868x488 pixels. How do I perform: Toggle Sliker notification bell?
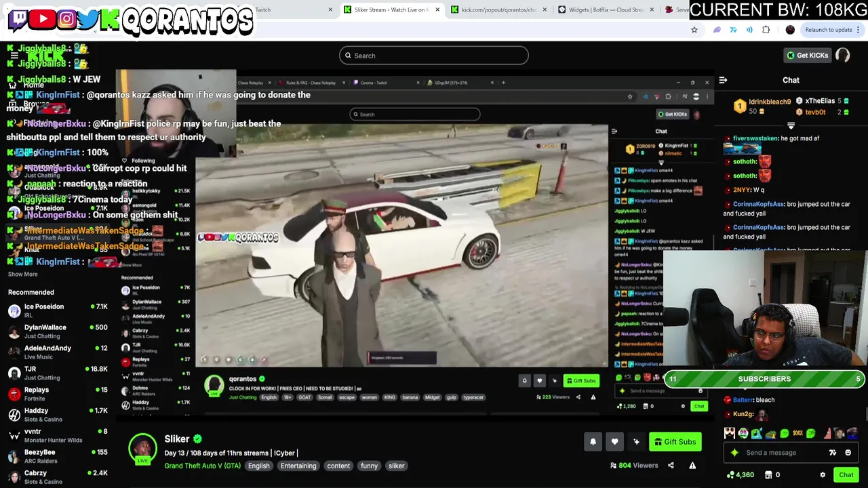tap(593, 442)
